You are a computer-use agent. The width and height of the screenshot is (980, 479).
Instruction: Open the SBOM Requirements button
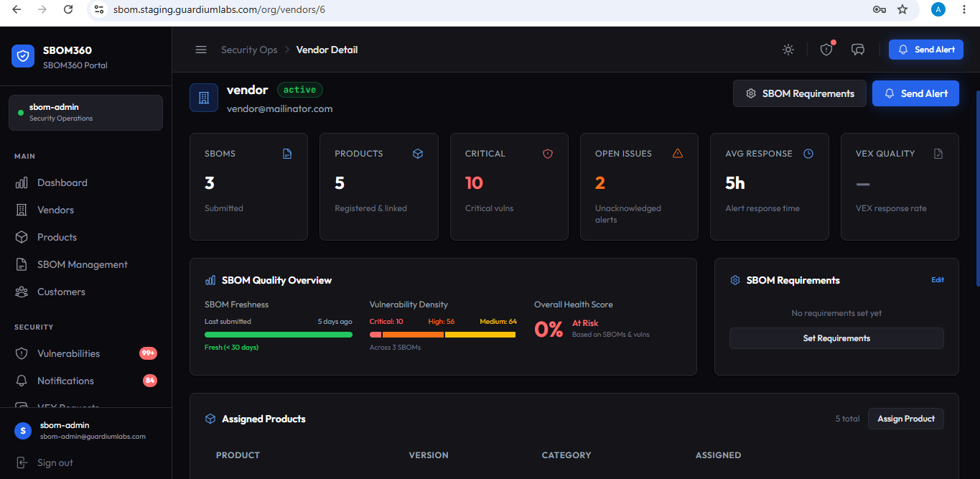coord(800,93)
